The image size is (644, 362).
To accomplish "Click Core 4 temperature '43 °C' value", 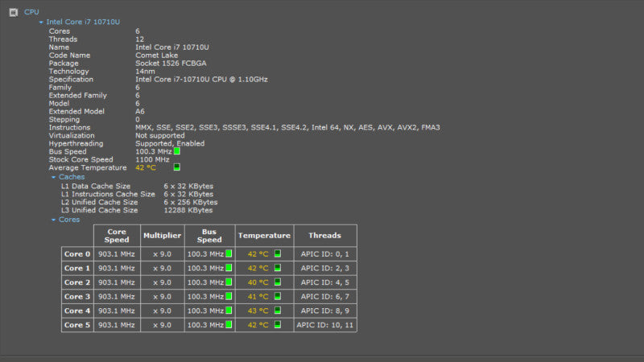I will (x=258, y=311).
